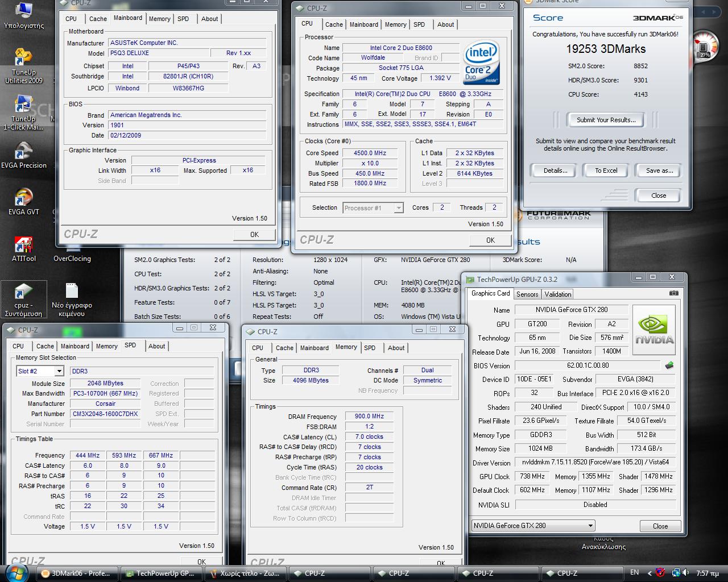Click the PC3-10700H max bandwidth field

coord(105,393)
